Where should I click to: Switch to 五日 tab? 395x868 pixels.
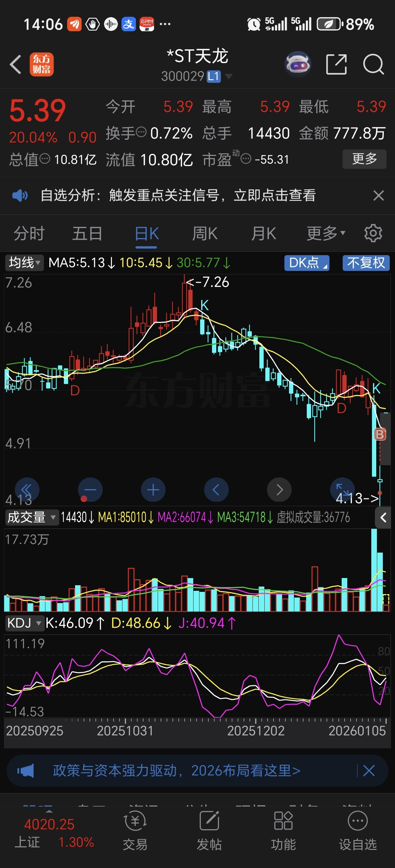coord(87,233)
